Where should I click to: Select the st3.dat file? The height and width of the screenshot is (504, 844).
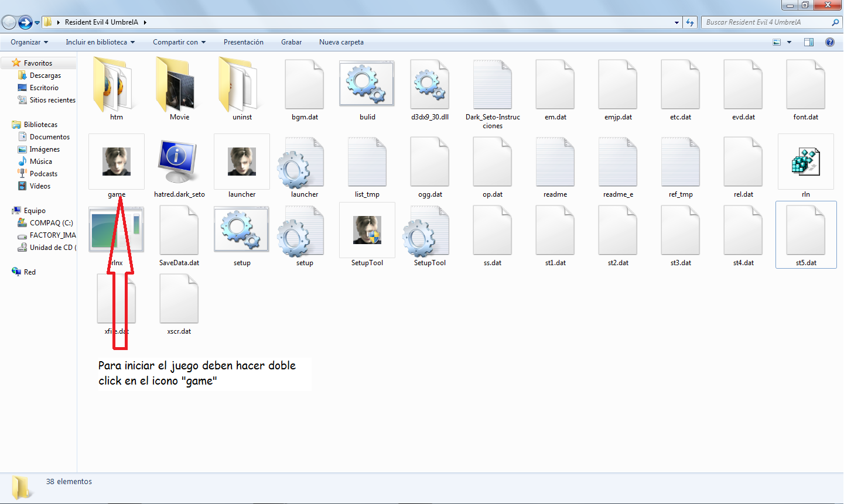tap(681, 235)
